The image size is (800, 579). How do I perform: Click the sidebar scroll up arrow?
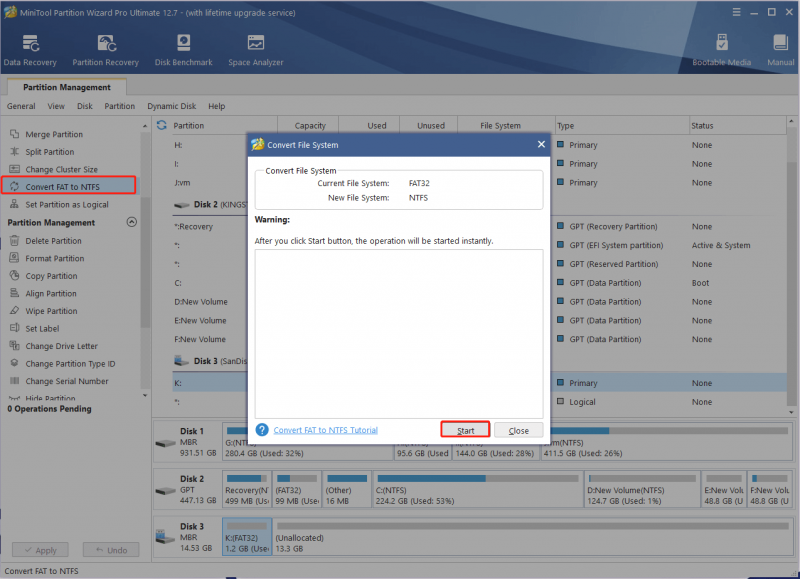pyautogui.click(x=145, y=125)
